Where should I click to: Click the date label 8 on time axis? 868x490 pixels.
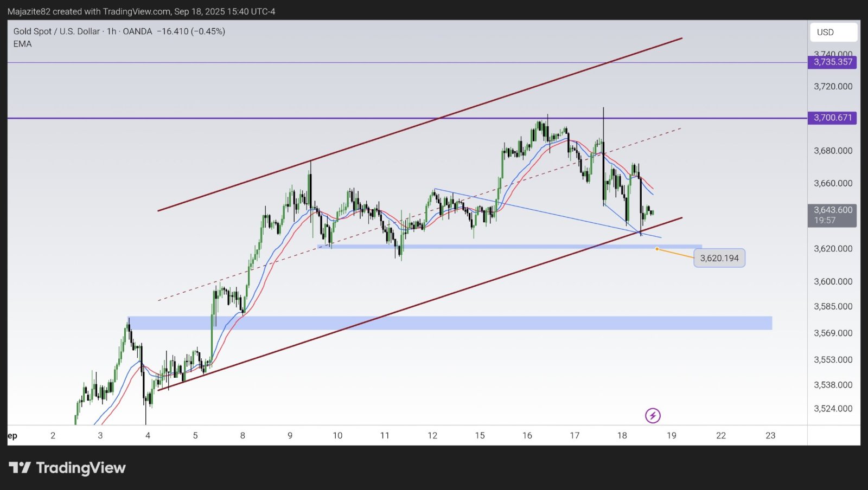[242, 435]
